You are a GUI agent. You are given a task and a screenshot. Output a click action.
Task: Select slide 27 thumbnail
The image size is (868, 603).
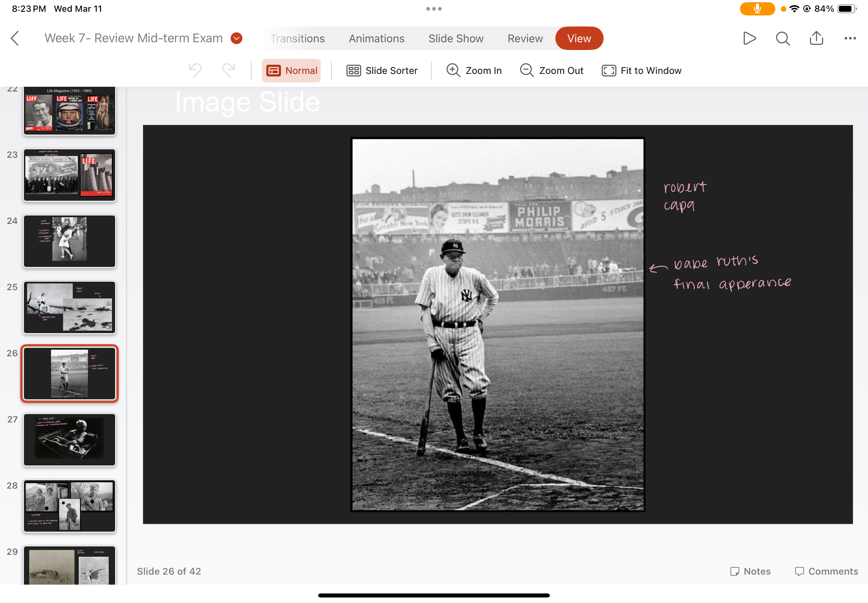(70, 439)
